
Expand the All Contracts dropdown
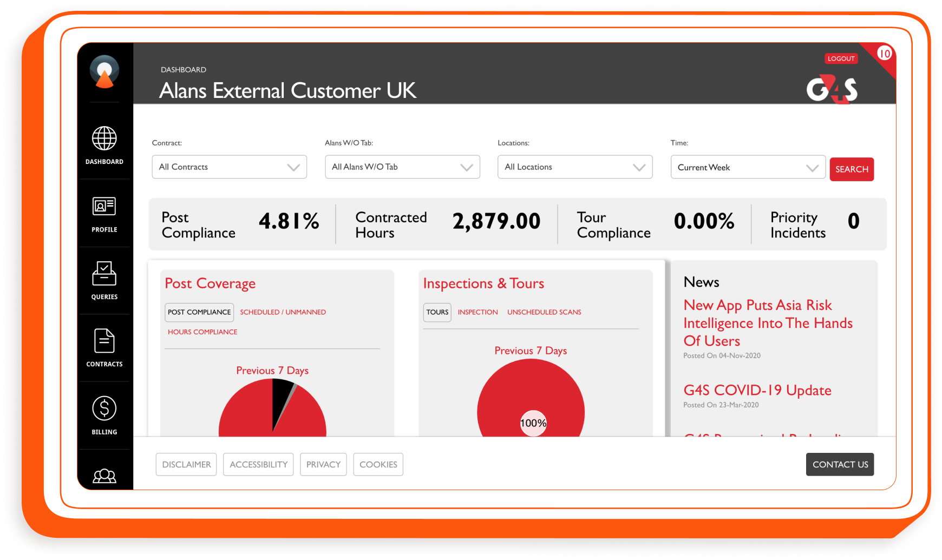230,167
